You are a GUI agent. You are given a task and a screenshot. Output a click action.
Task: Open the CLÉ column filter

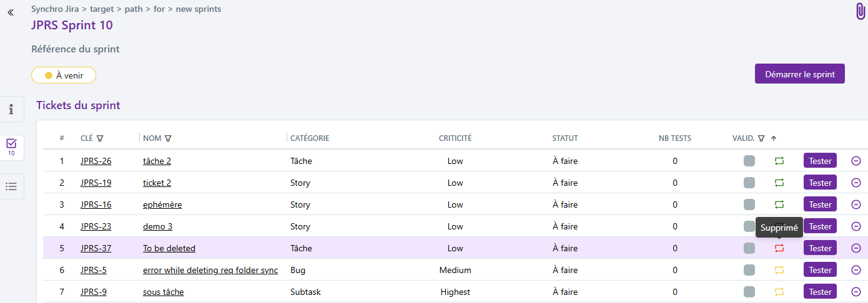click(100, 138)
